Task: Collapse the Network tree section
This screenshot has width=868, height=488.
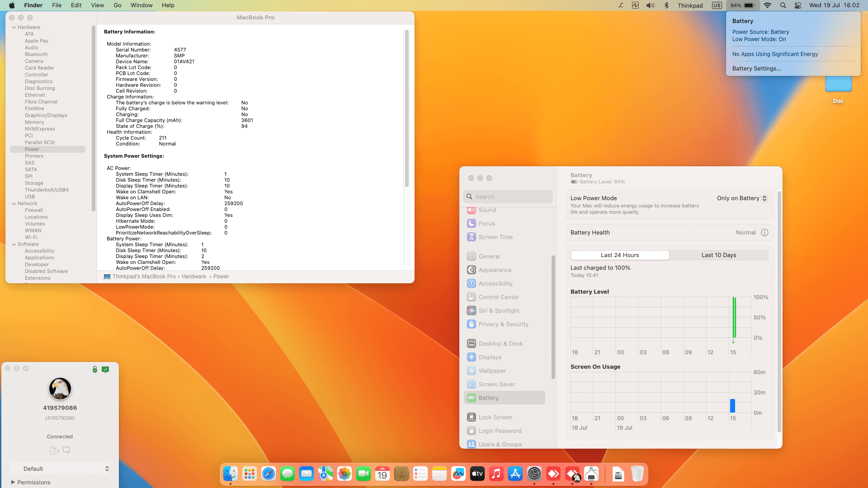Action: [14, 204]
